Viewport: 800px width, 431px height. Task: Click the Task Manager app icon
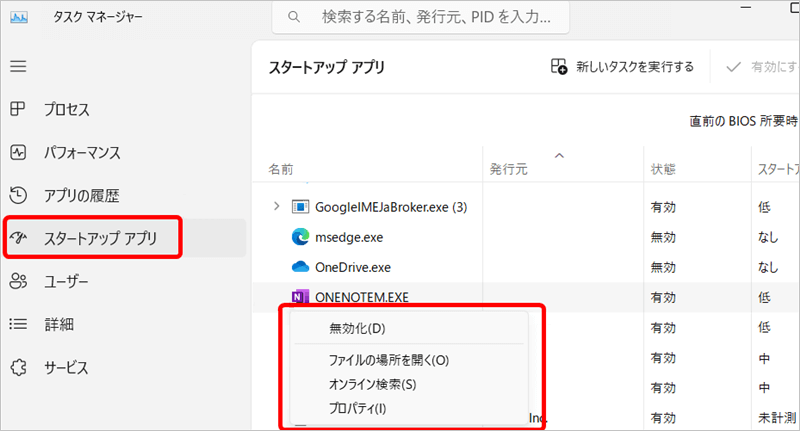click(x=19, y=17)
